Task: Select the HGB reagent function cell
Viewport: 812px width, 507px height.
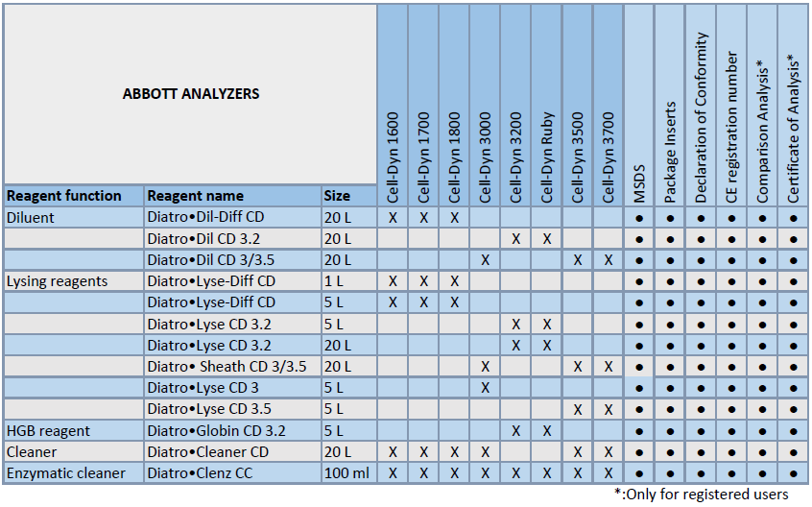Action: click(74, 431)
